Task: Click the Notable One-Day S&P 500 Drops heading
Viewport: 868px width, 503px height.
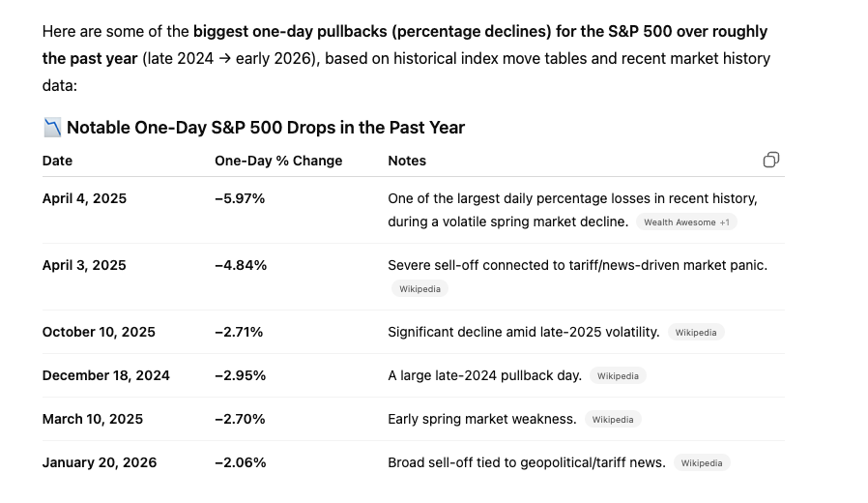Action: tap(266, 128)
